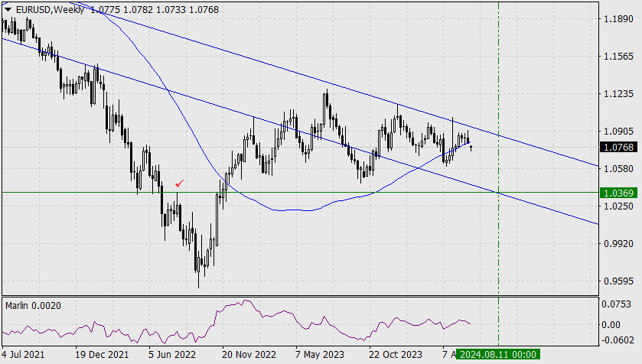This screenshot has width=642, height=364.
Task: Click price scale value 1.1565
Action: pyautogui.click(x=619, y=57)
